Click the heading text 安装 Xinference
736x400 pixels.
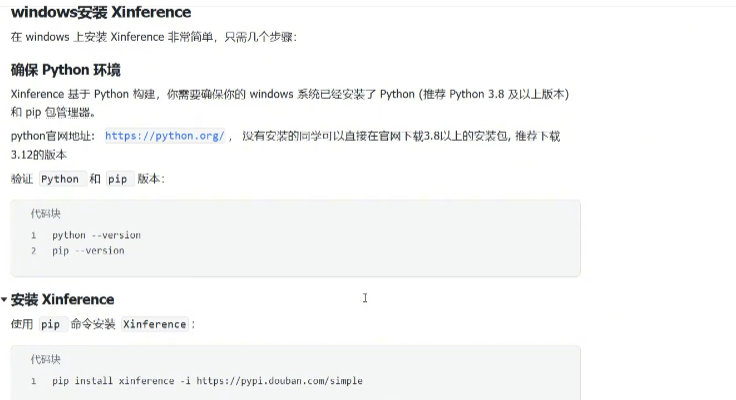coord(62,300)
